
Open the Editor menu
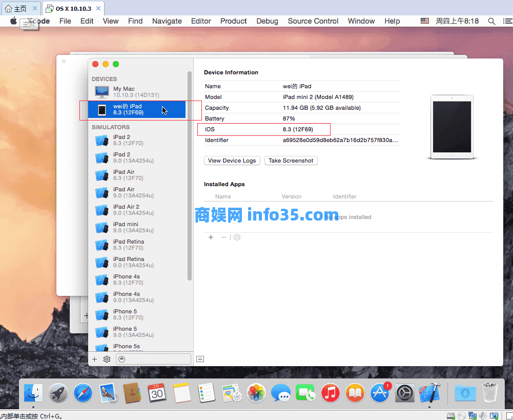tap(201, 21)
